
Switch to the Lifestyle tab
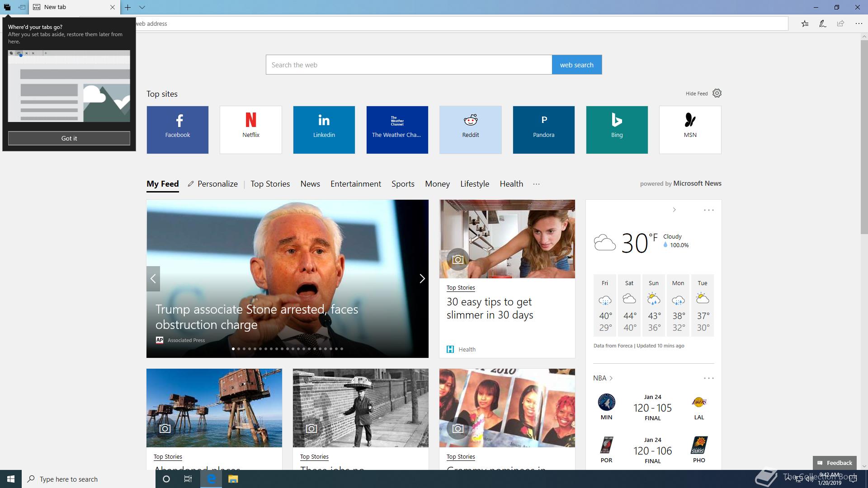tap(475, 184)
